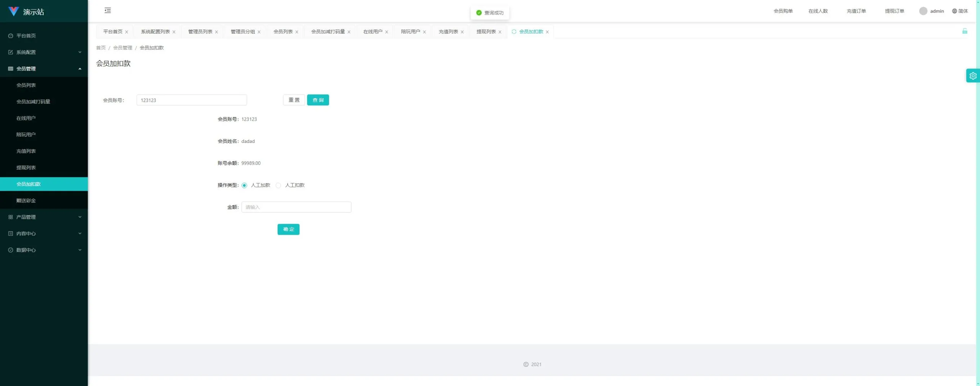
Task: Click the lock icon beside the tabs
Action: coord(965,31)
